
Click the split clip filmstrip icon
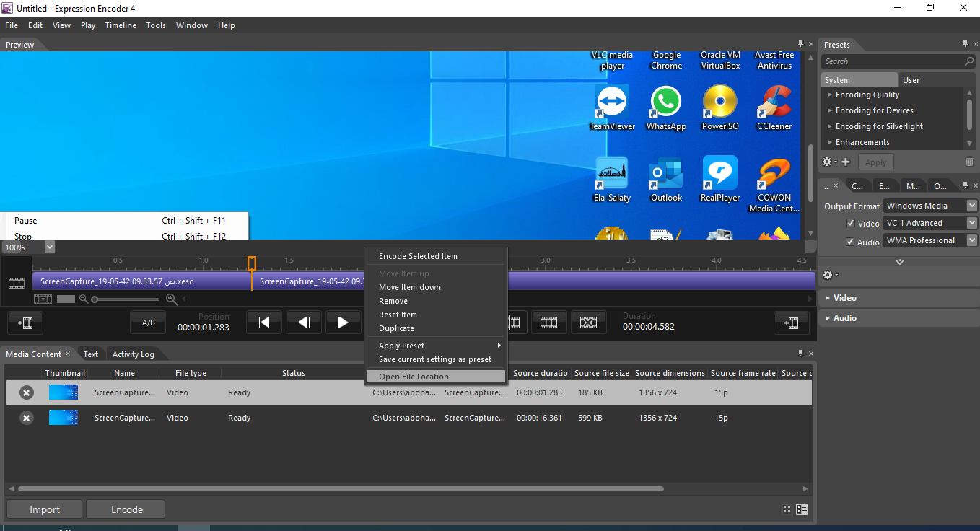pos(549,322)
